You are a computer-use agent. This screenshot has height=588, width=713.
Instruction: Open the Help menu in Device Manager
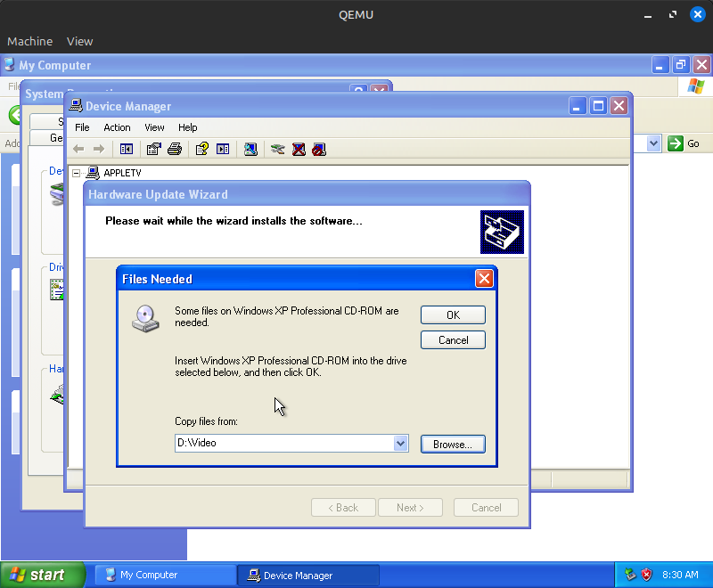click(188, 127)
